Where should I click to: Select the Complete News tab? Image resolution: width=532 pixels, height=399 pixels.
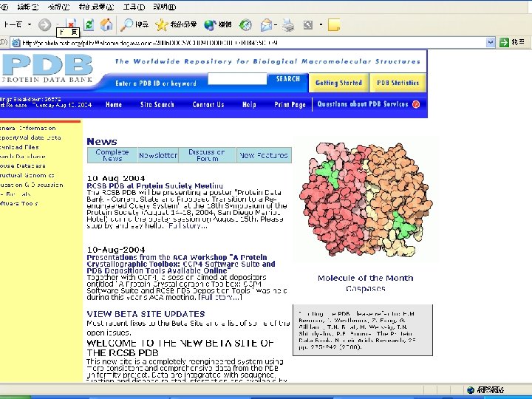click(x=112, y=155)
